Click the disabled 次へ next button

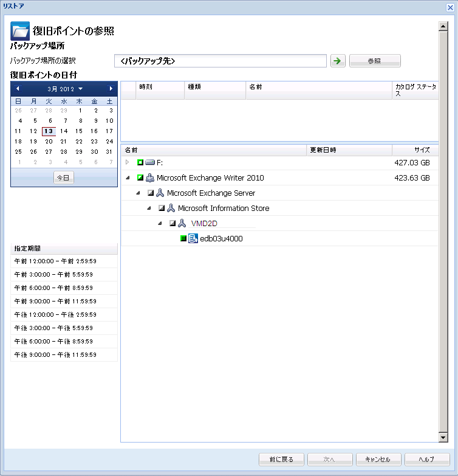click(330, 460)
